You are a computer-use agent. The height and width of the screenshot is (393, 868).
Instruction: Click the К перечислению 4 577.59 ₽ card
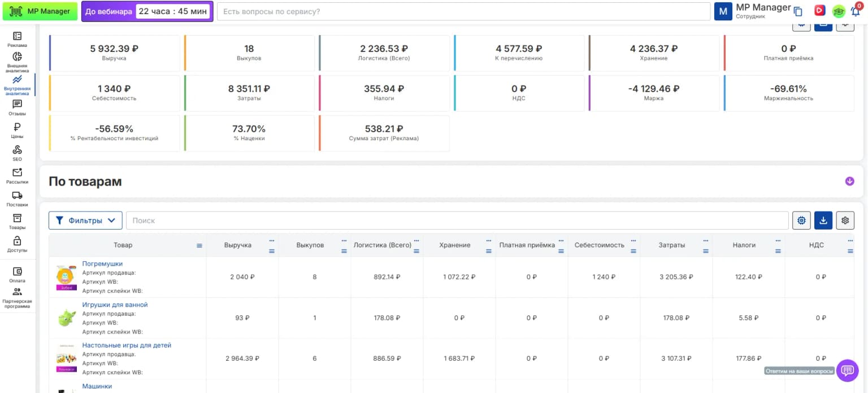pyautogui.click(x=519, y=53)
